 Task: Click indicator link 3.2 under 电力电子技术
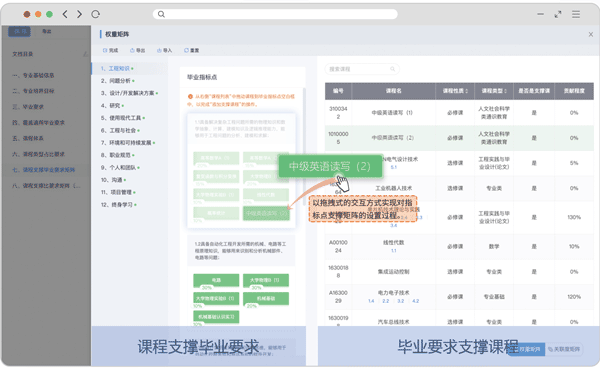(401, 301)
